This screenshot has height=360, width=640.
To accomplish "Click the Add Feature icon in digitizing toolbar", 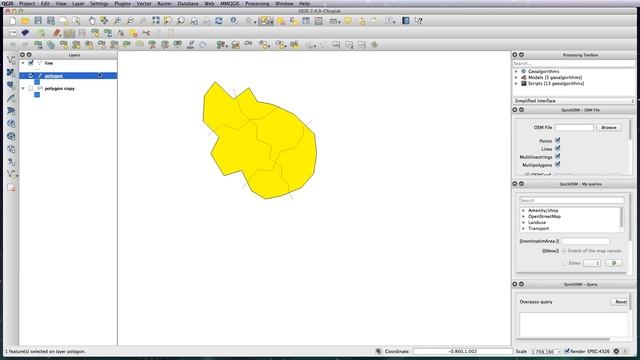I will [95, 33].
